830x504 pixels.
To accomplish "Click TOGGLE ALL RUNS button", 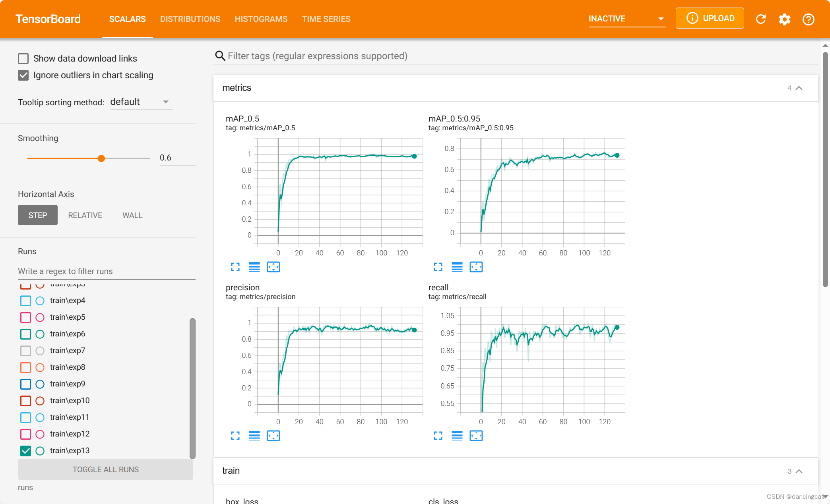I will 105,469.
